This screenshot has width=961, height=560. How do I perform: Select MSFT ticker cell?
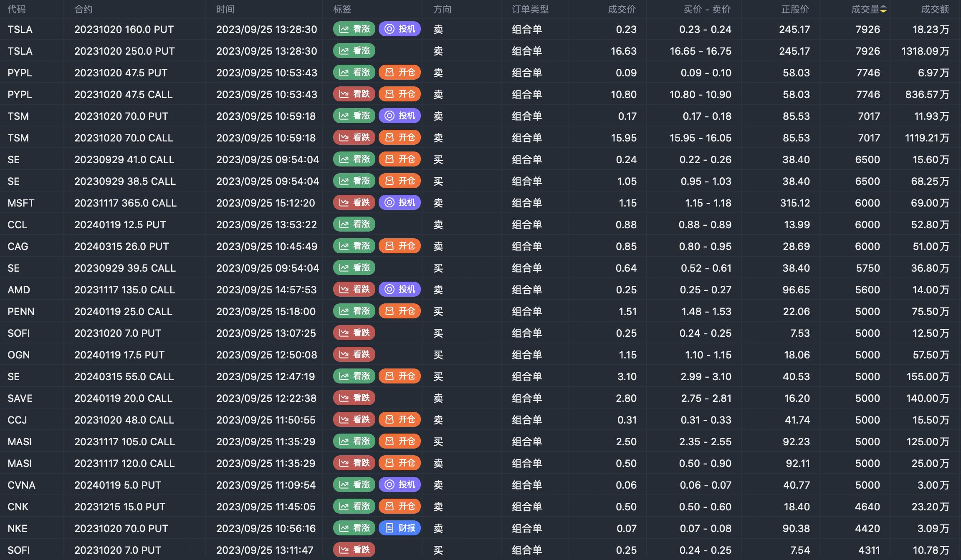point(21,203)
